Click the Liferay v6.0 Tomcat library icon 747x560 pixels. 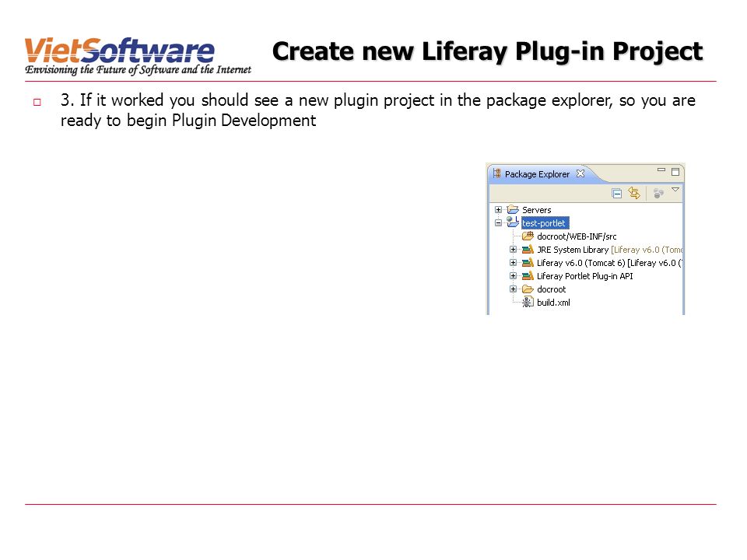click(x=528, y=262)
